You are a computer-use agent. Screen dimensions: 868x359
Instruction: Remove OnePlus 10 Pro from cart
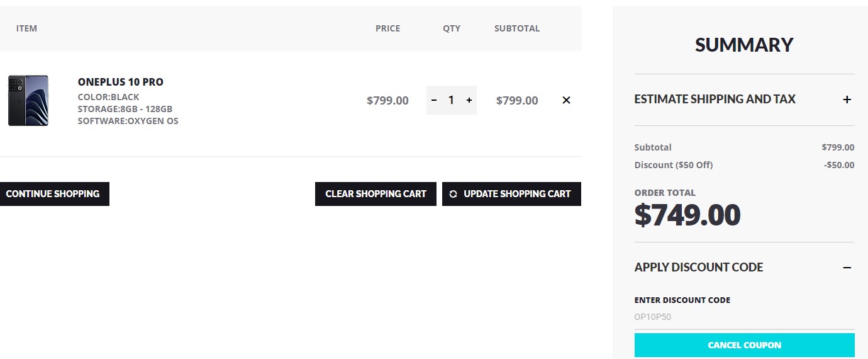click(566, 100)
